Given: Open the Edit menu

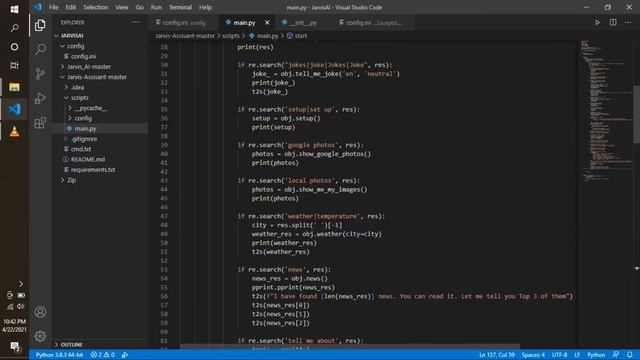Looking at the screenshot, I should click(71, 7).
